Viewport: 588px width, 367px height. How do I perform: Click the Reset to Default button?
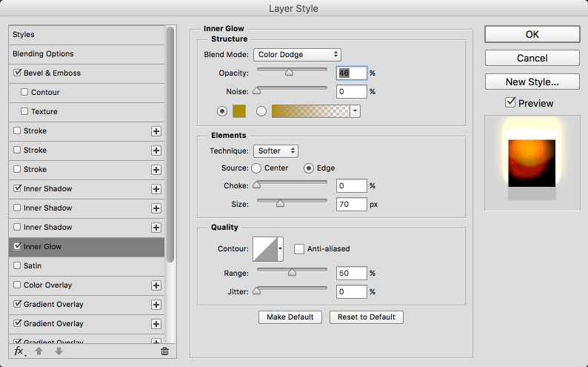click(366, 317)
